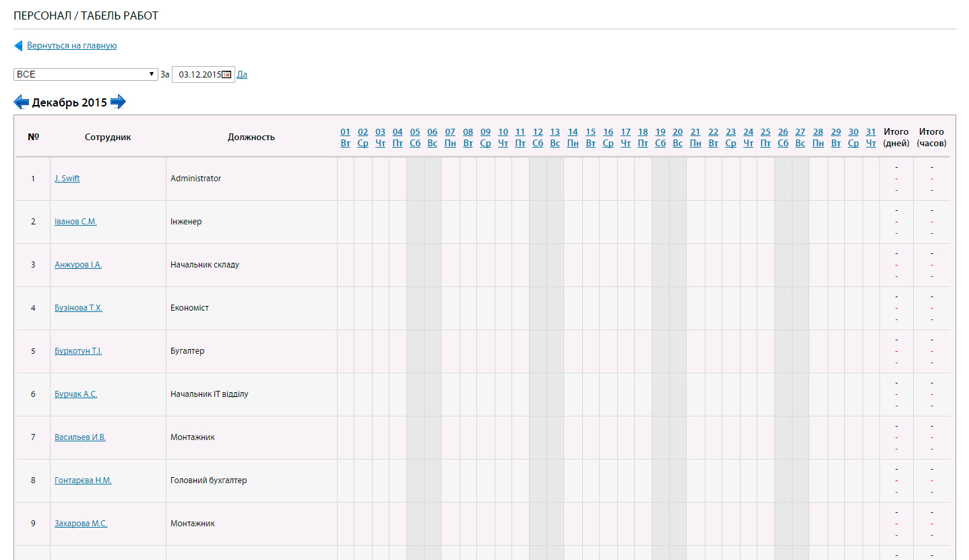Viewport: 969px width, 560px height.
Task: Click Вернуться на главную link
Action: [x=71, y=46]
